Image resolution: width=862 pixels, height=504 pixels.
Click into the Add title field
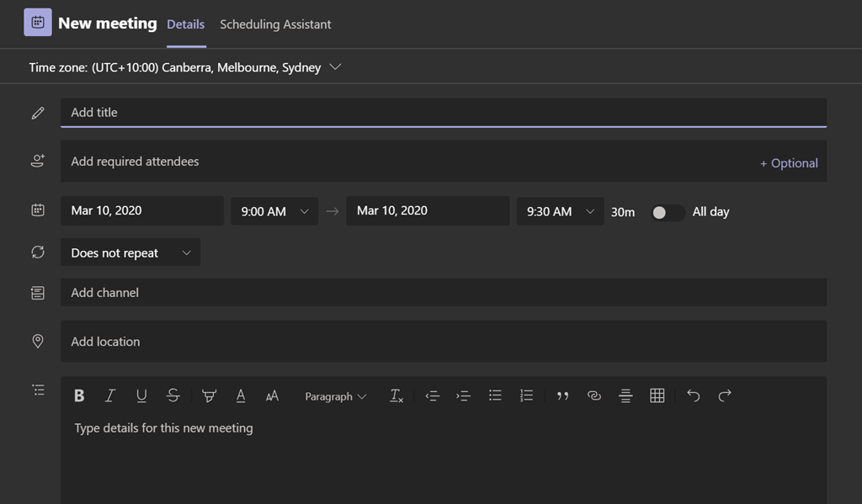click(443, 112)
